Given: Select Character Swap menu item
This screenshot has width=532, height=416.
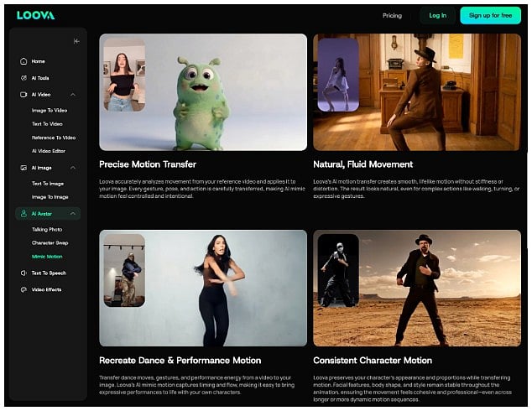Looking at the screenshot, I should coord(49,242).
